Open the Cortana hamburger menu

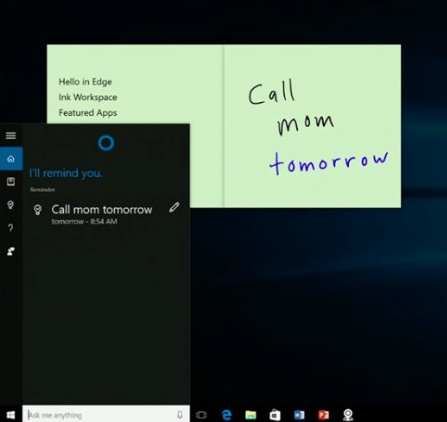[x=11, y=135]
